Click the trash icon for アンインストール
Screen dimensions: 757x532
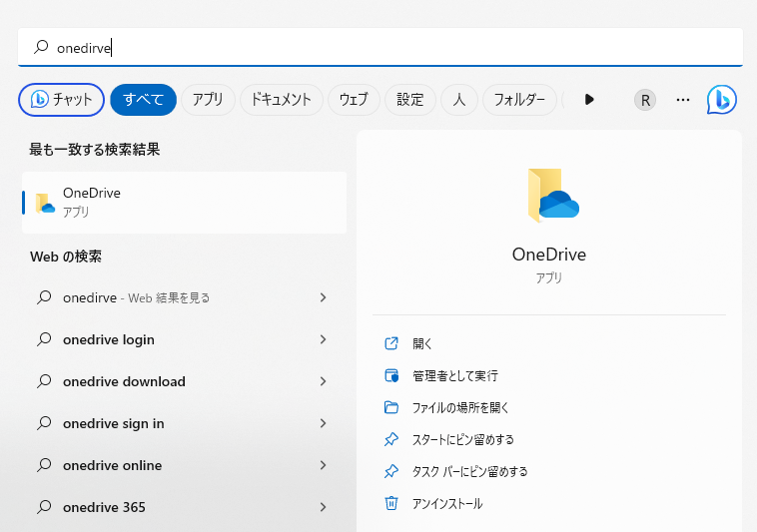pos(391,503)
